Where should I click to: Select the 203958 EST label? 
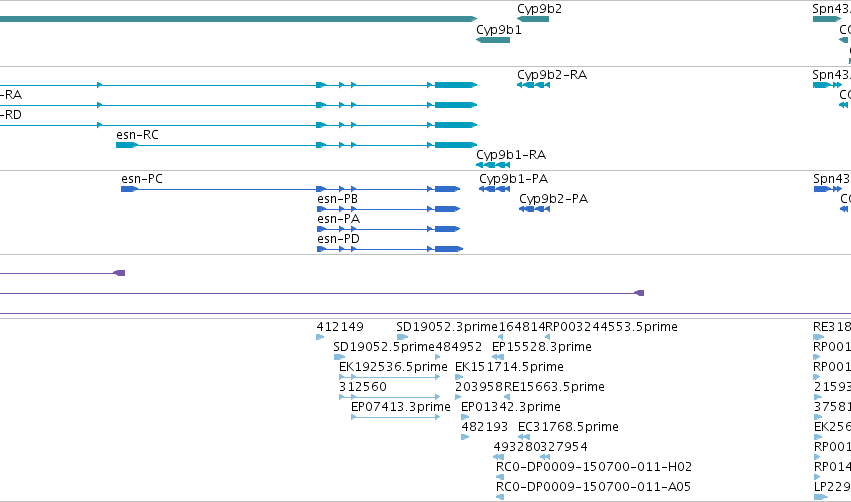pyautogui.click(x=479, y=387)
